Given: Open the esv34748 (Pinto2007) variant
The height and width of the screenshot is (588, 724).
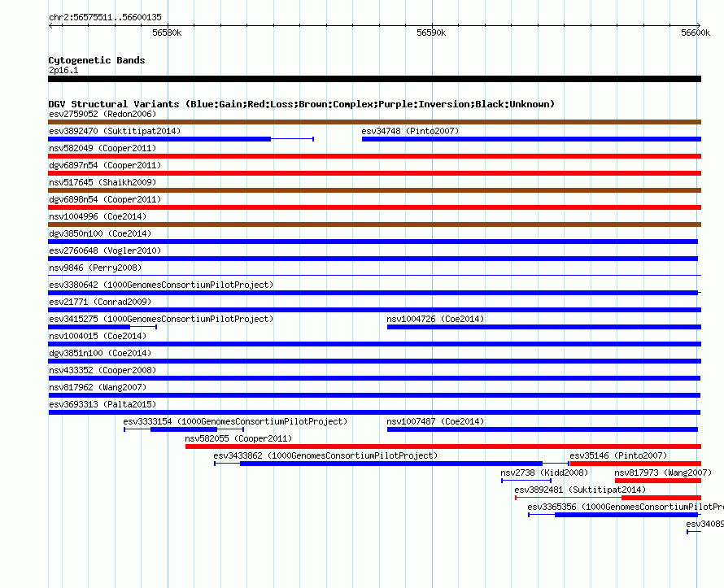Looking at the screenshot, I should point(531,139).
